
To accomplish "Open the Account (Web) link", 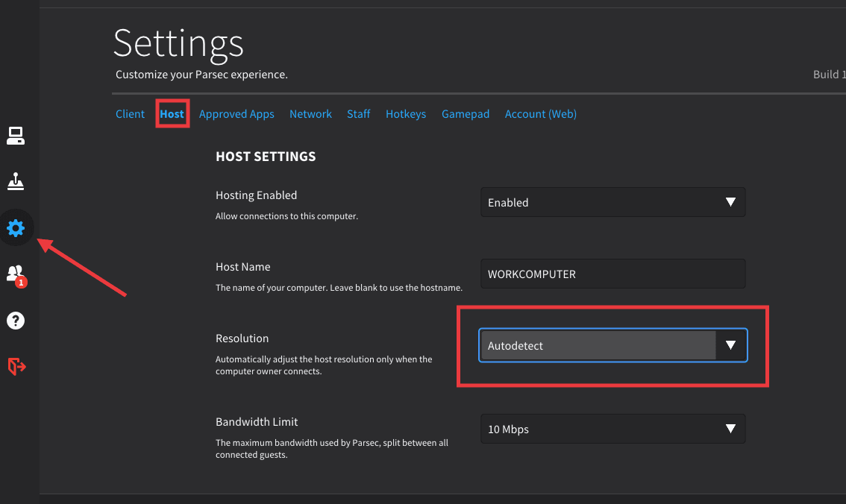I will (x=540, y=114).
